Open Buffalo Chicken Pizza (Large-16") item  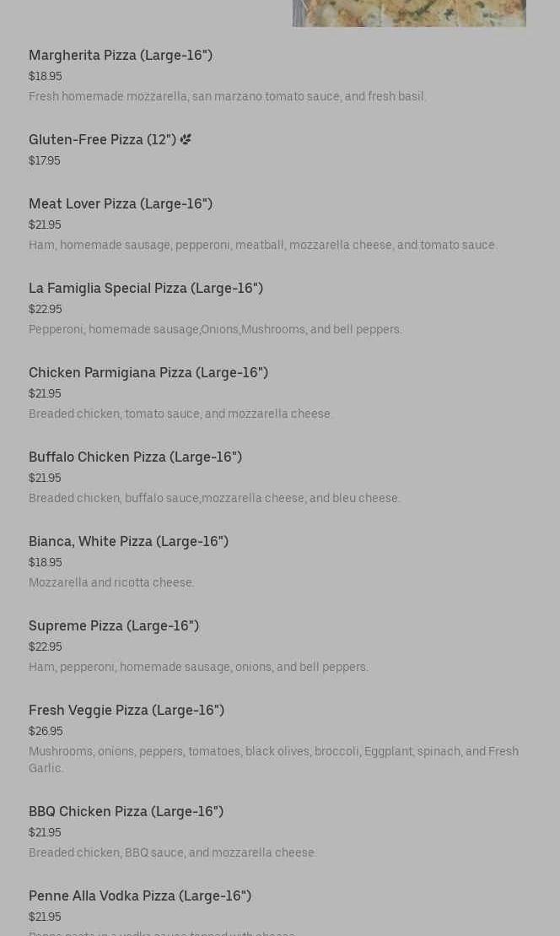click(135, 457)
